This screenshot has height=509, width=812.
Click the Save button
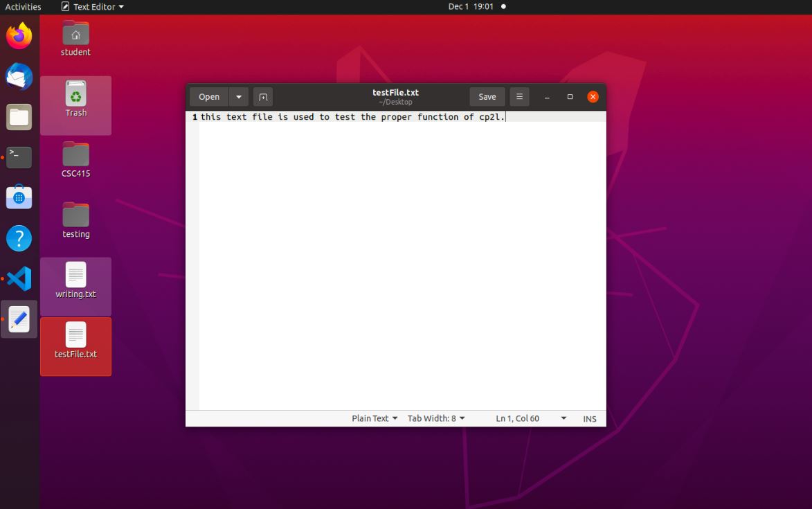[x=487, y=97]
